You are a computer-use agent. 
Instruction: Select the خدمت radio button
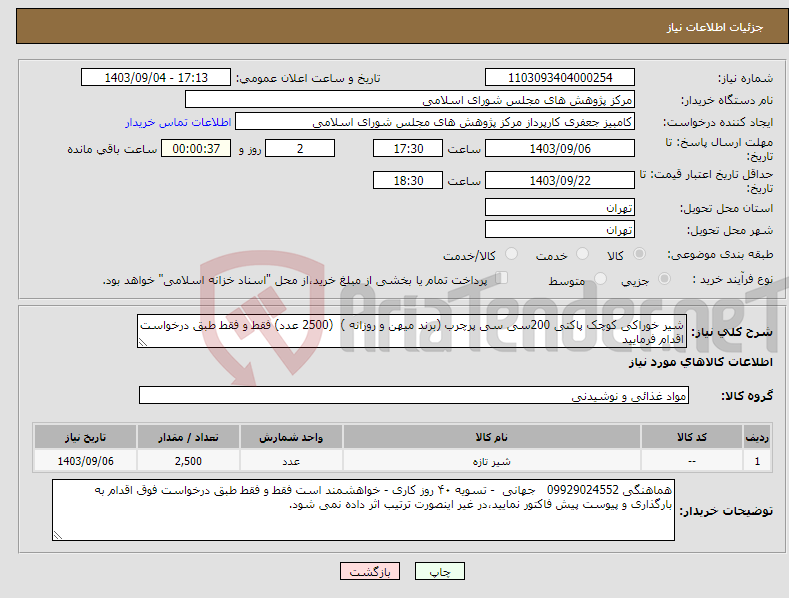pos(582,254)
